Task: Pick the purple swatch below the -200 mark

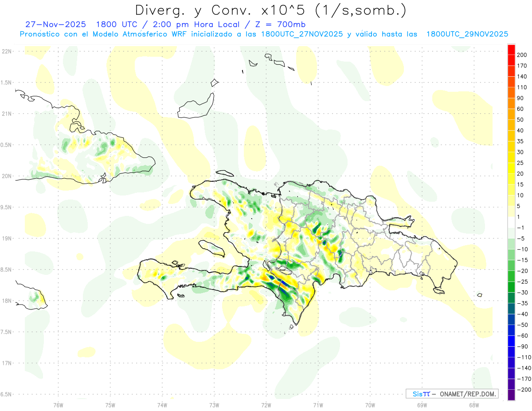Action: click(x=511, y=395)
